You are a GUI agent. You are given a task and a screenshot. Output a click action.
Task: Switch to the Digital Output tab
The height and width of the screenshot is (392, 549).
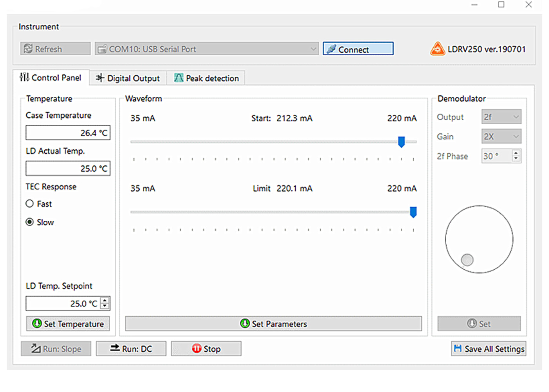click(x=128, y=78)
